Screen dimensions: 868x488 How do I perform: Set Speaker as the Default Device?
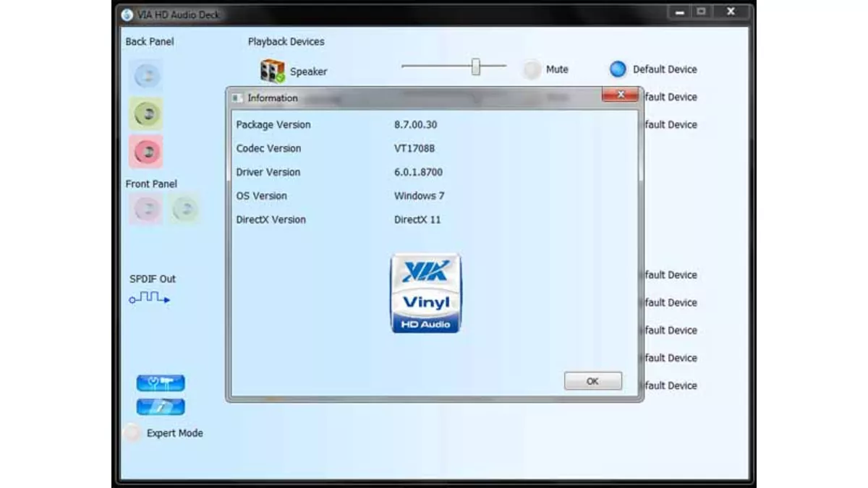coord(618,69)
